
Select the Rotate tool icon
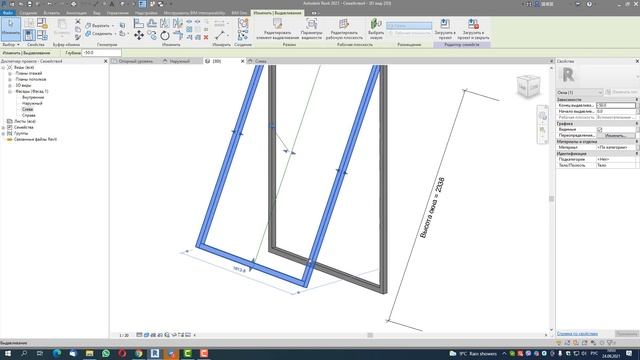164,36
